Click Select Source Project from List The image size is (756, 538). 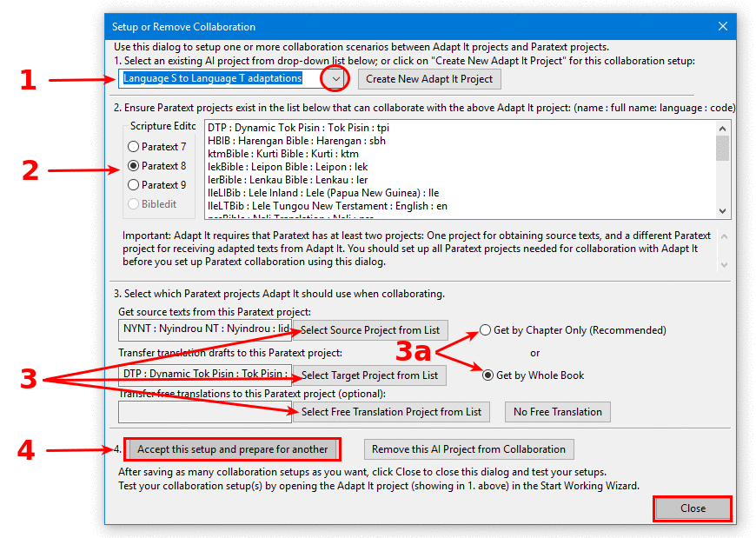point(370,330)
